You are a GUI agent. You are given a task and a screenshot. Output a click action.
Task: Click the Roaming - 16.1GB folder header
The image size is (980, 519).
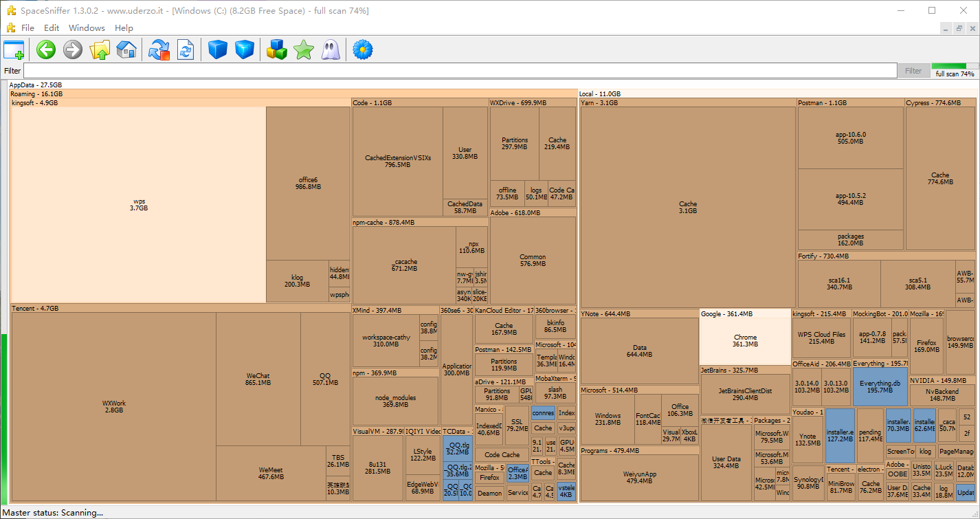tap(293, 93)
